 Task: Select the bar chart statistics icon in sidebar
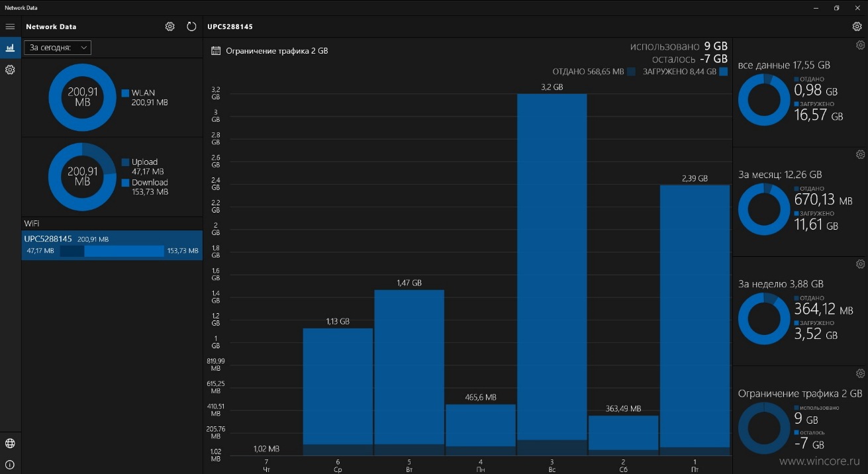tap(10, 48)
